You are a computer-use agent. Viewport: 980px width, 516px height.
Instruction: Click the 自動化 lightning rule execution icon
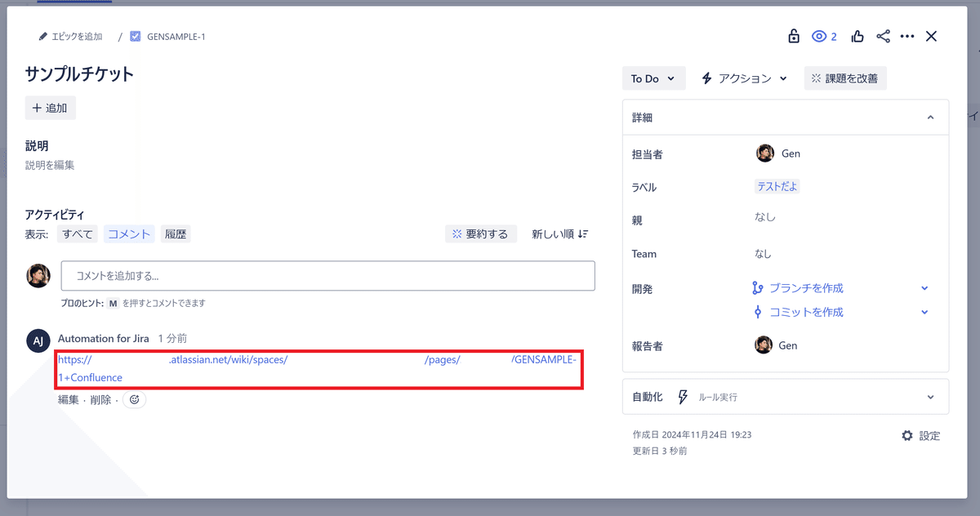684,397
